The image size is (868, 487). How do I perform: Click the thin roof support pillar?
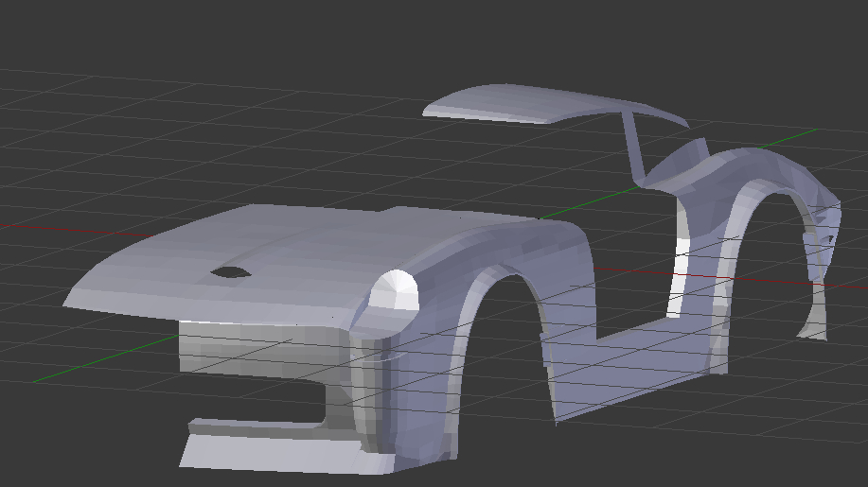point(632,145)
